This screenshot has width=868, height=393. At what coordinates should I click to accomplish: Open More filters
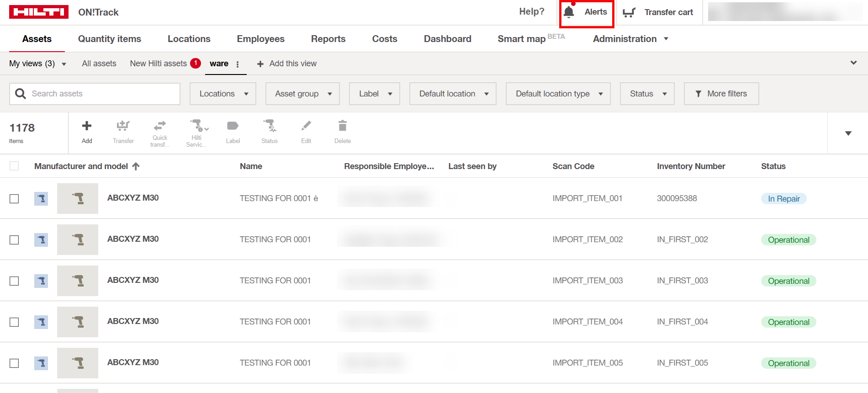[x=721, y=94]
